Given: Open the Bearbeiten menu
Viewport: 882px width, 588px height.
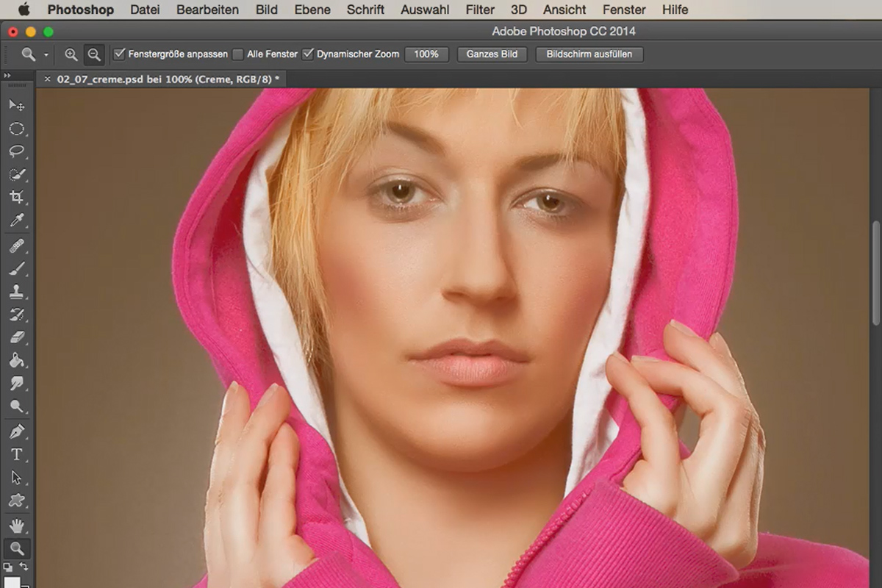Looking at the screenshot, I should coord(207,10).
